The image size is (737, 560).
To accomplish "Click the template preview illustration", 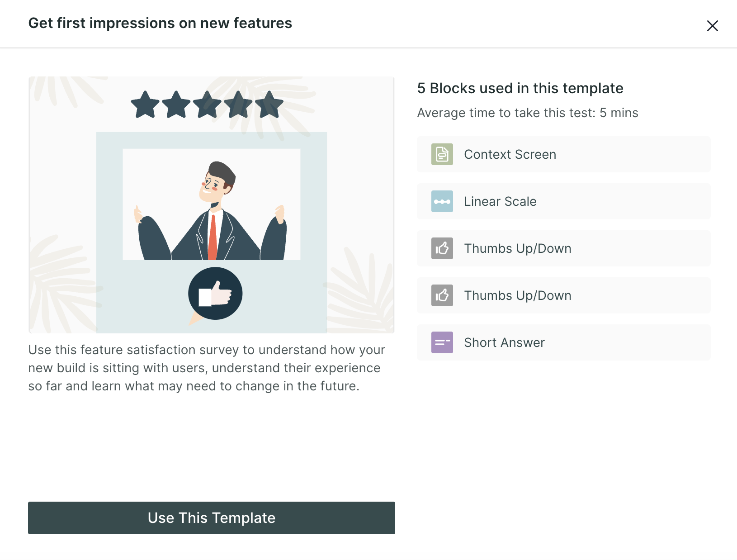I will [x=212, y=205].
